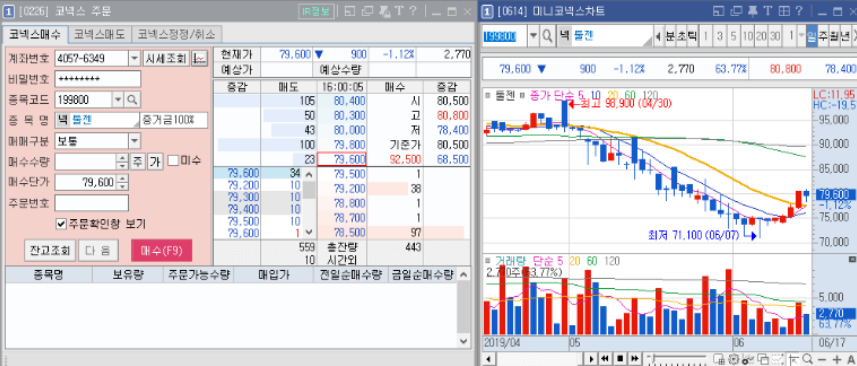Rewind chart replay
The width and height of the screenshot is (857, 366).
pyautogui.click(x=605, y=358)
